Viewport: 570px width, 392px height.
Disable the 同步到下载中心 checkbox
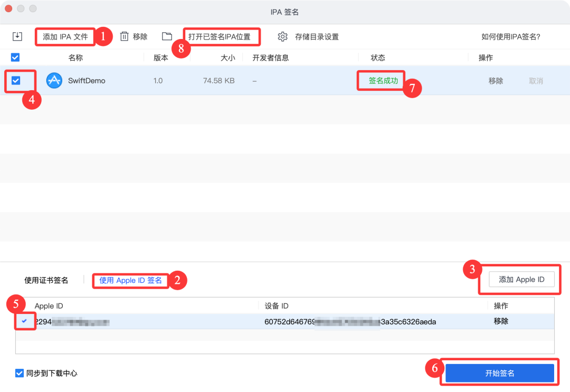[x=18, y=373]
